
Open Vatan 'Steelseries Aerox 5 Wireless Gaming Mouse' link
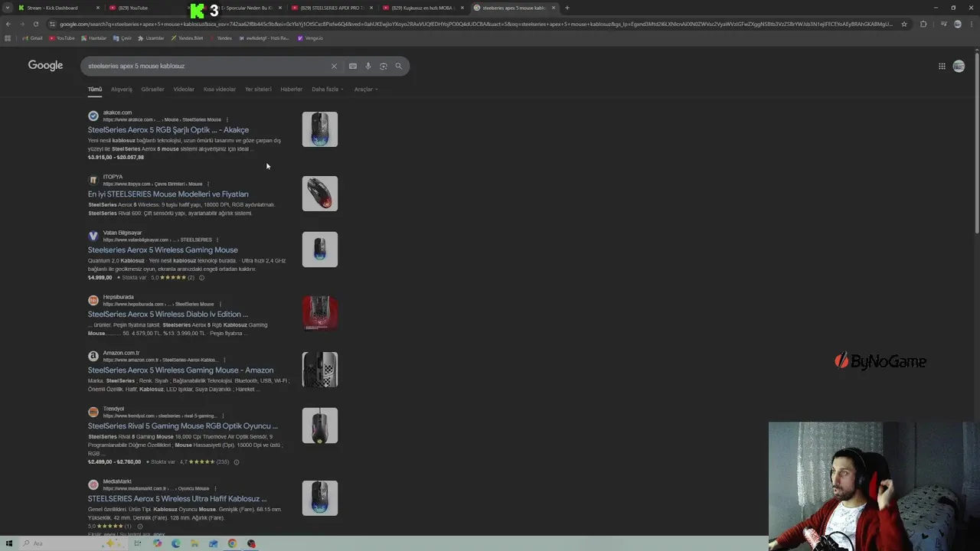point(163,250)
